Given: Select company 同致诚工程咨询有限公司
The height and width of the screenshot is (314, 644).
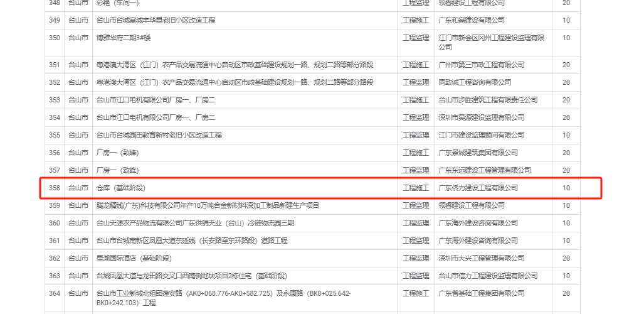Looking at the screenshot, I should click(475, 82).
